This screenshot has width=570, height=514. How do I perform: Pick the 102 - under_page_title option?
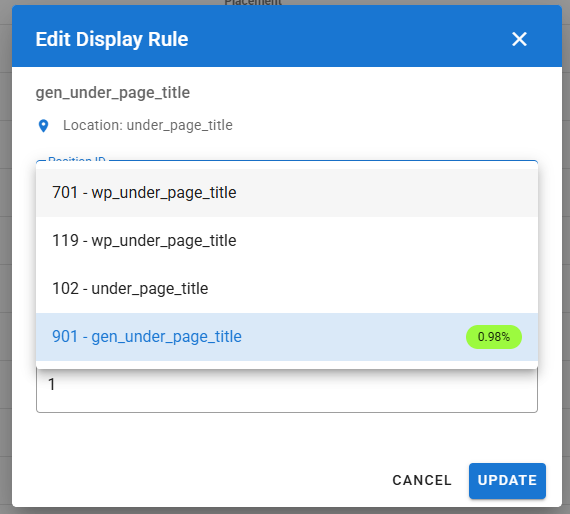coord(287,289)
